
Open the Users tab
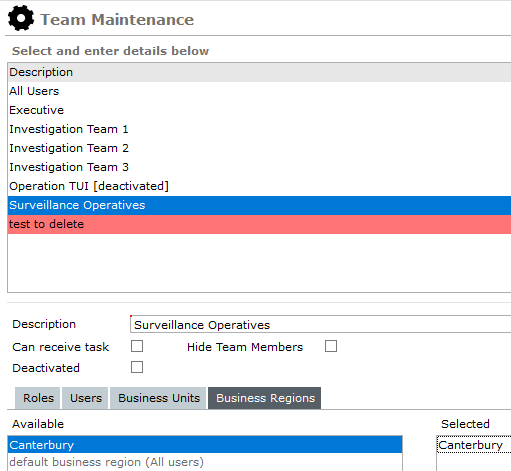point(86,398)
